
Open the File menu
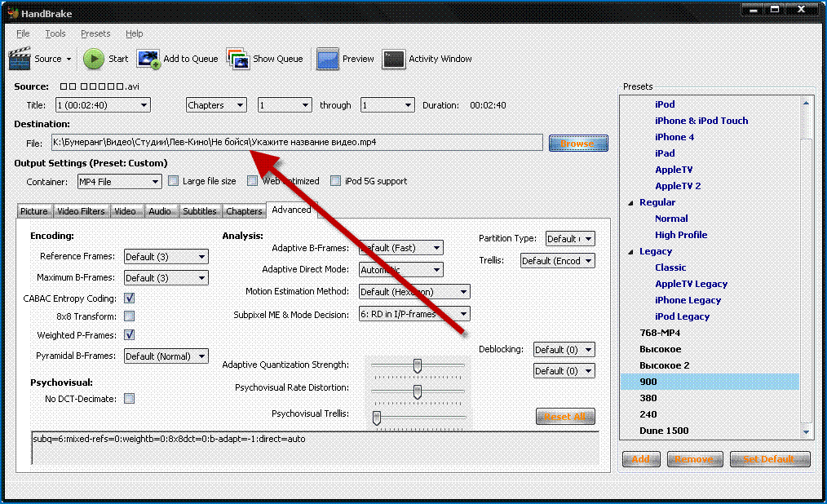23,33
